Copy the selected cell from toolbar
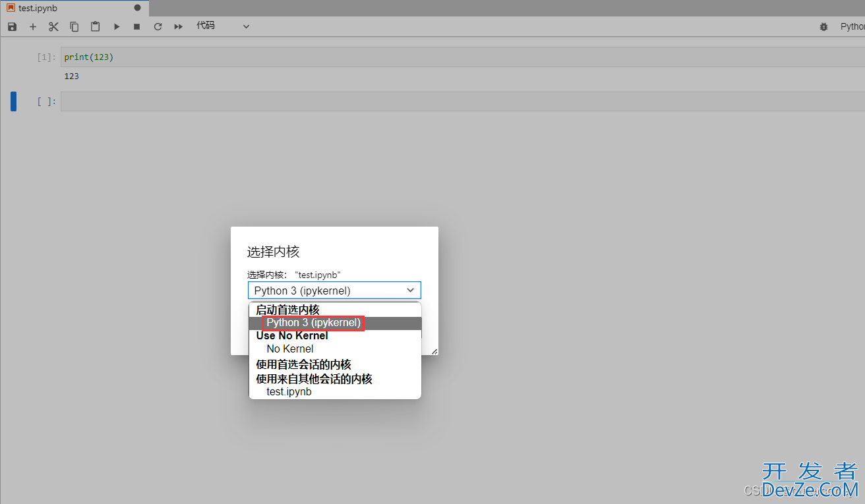This screenshot has width=865, height=504. [75, 26]
